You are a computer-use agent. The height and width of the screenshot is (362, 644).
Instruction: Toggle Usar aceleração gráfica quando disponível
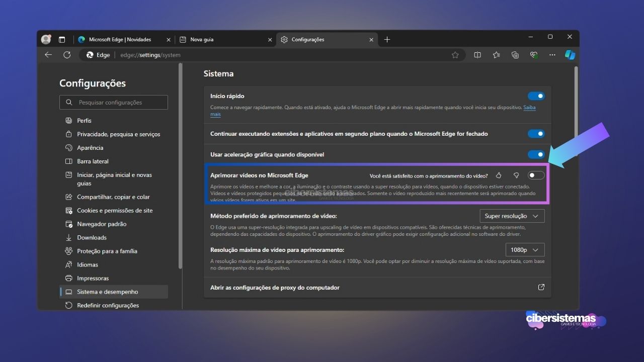(x=536, y=154)
